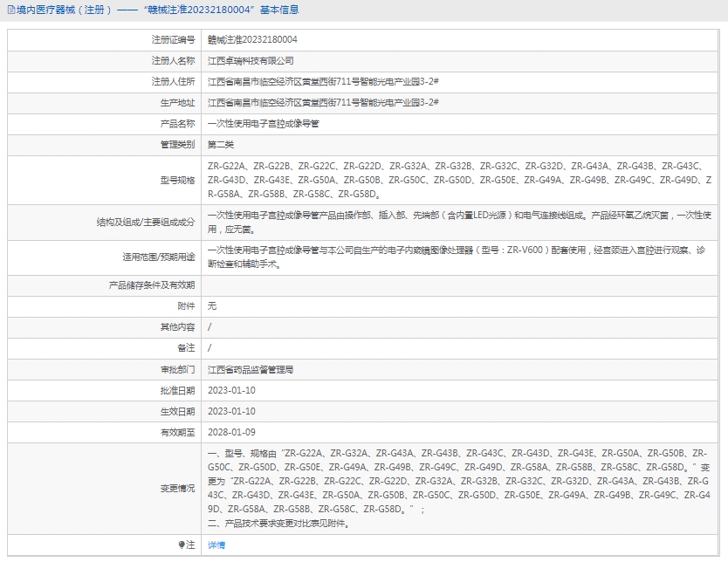Select the 注册人住所 address value
The height and width of the screenshot is (562, 728).
[x=323, y=82]
